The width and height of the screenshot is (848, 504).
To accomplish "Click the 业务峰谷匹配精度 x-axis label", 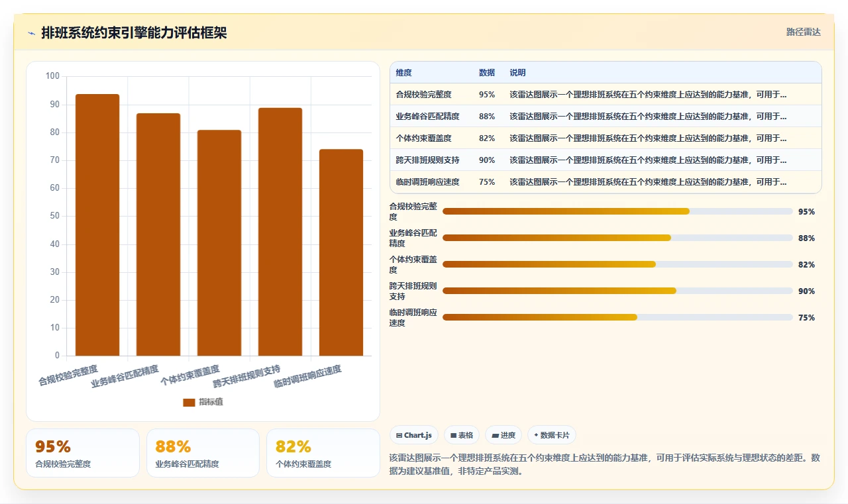I will pyautogui.click(x=125, y=376).
